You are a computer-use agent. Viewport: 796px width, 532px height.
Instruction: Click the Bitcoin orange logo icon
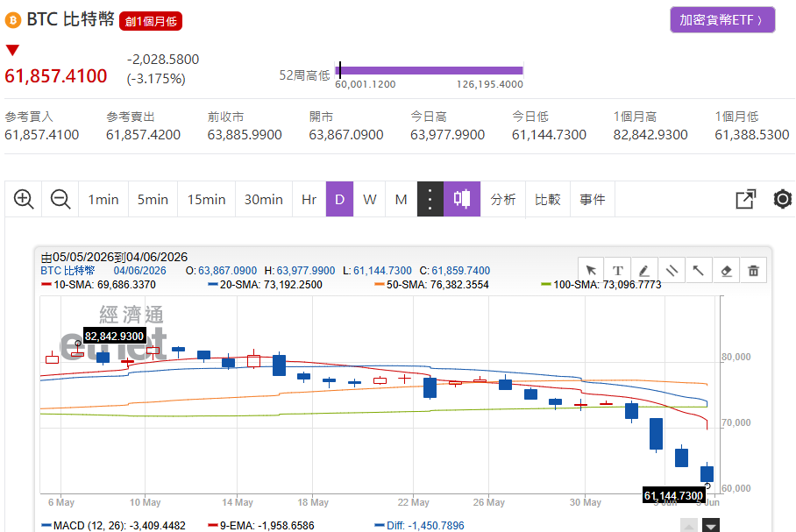pyautogui.click(x=12, y=20)
